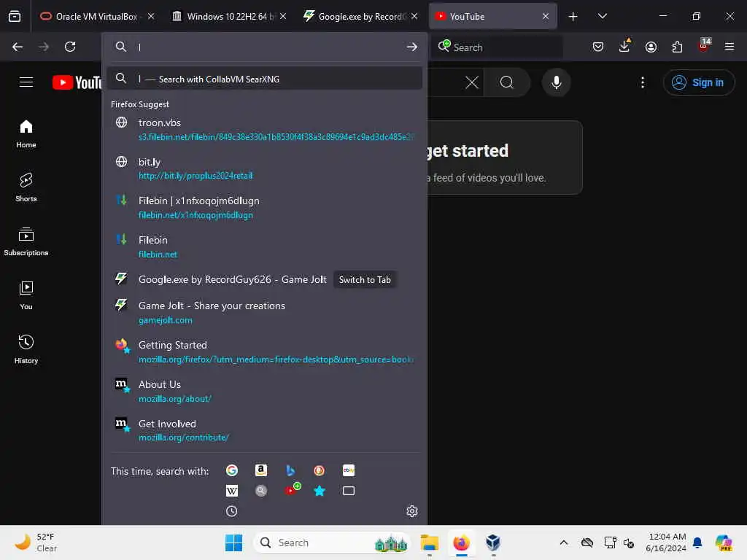The image size is (747, 560).
Task: Open the Firefox application hamburger menu
Action: click(x=729, y=47)
